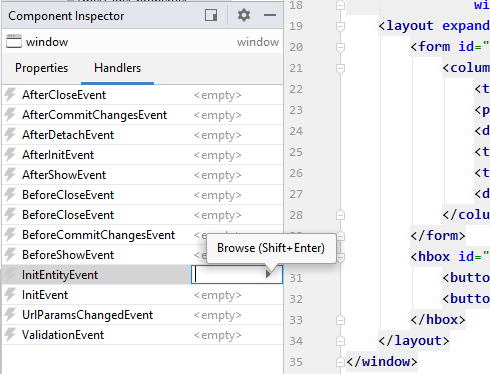Collapse the form tag fold on line 20
Viewport: 490px width, 374px height.
click(x=340, y=47)
